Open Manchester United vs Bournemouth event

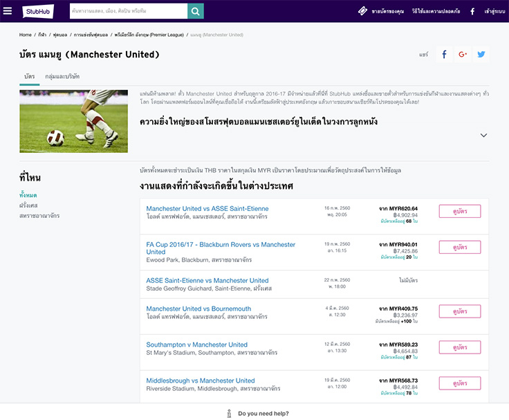tap(198, 309)
